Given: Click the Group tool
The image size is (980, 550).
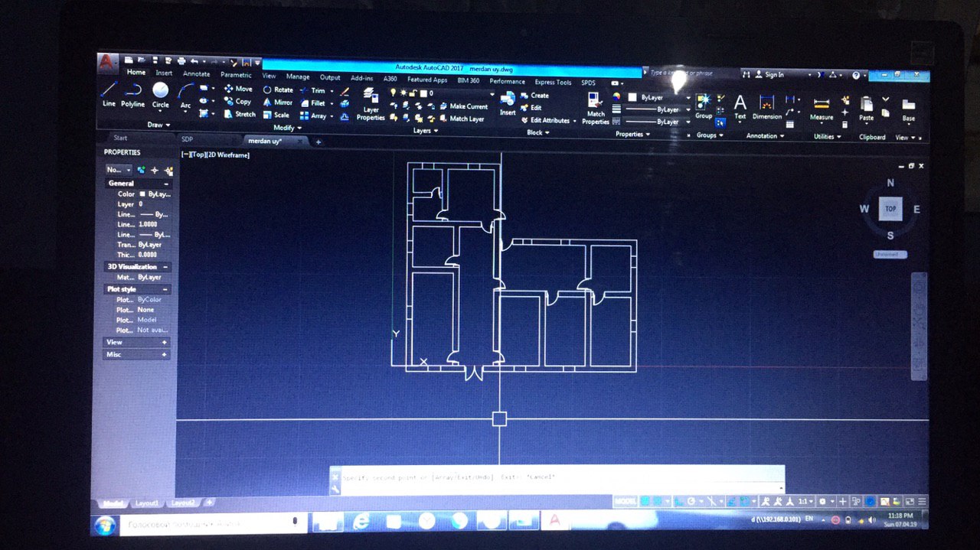Looking at the screenshot, I should pyautogui.click(x=703, y=106).
